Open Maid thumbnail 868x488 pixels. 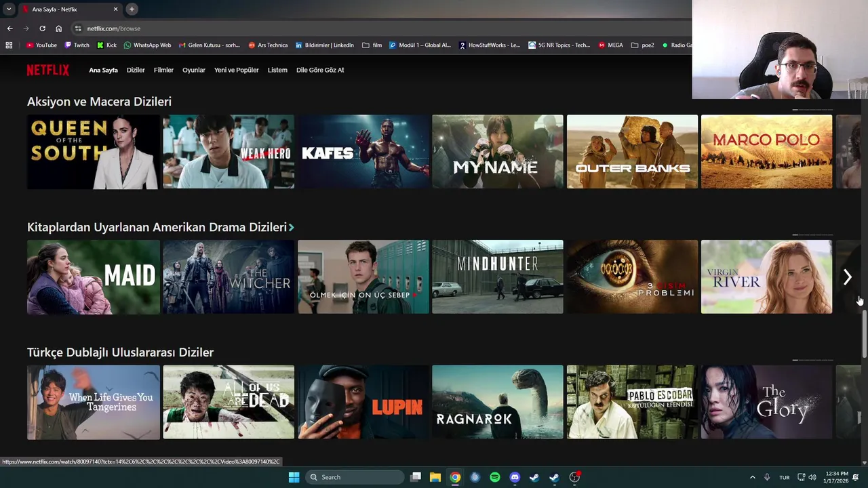[x=94, y=277]
